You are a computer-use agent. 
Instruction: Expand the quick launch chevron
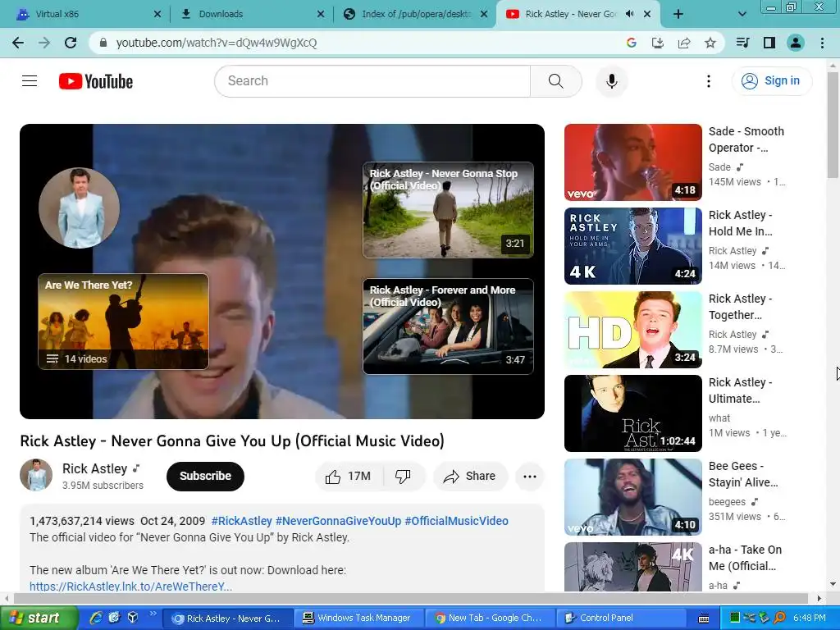pyautogui.click(x=153, y=614)
